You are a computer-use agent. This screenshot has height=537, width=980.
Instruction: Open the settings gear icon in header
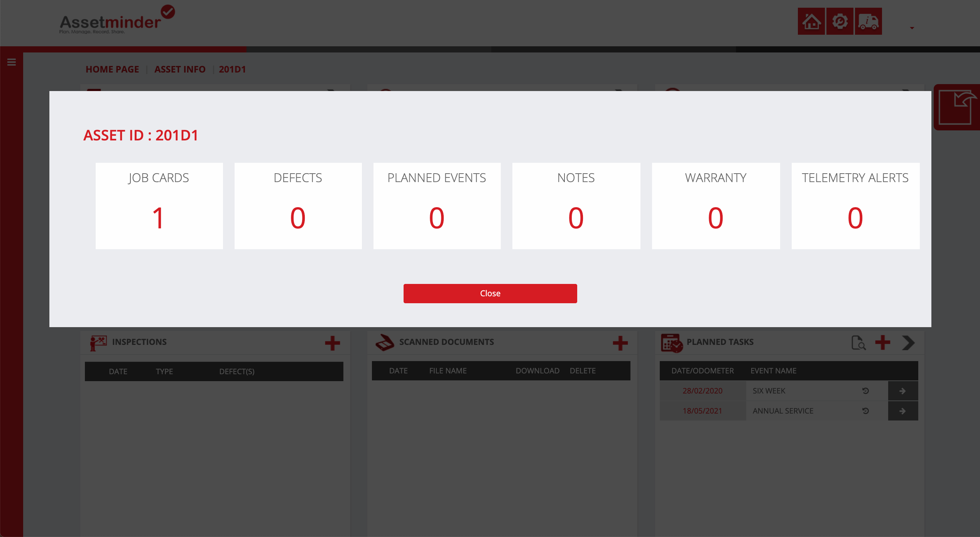coord(840,21)
